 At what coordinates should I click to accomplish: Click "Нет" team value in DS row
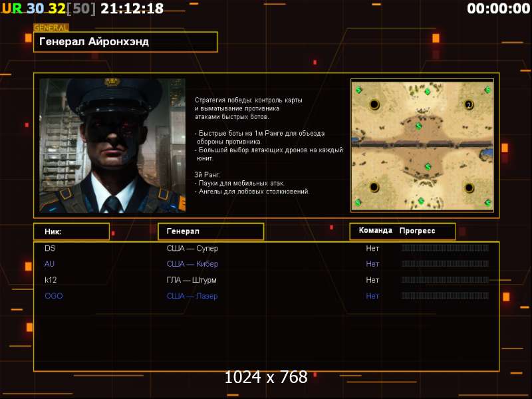[x=372, y=248]
